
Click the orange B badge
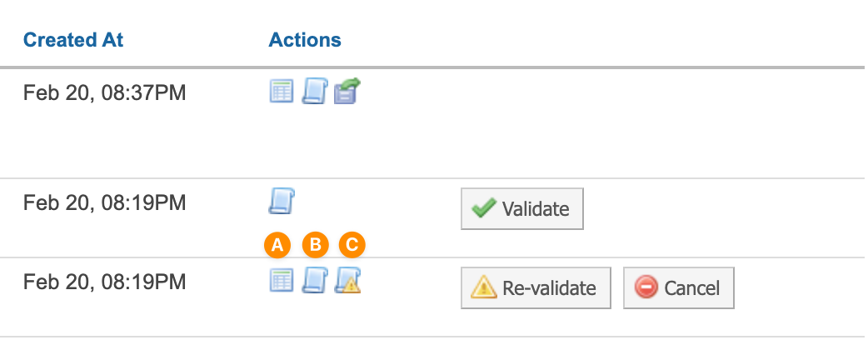coord(315,244)
